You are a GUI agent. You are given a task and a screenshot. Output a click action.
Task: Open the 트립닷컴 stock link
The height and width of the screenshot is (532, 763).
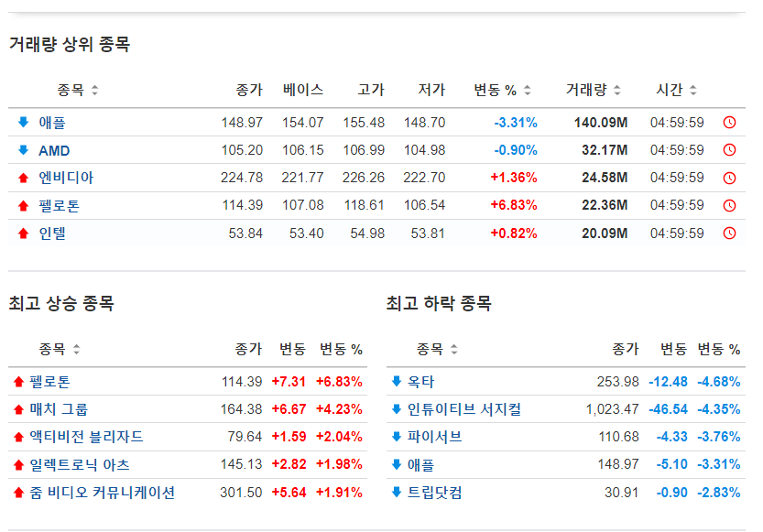[434, 493]
